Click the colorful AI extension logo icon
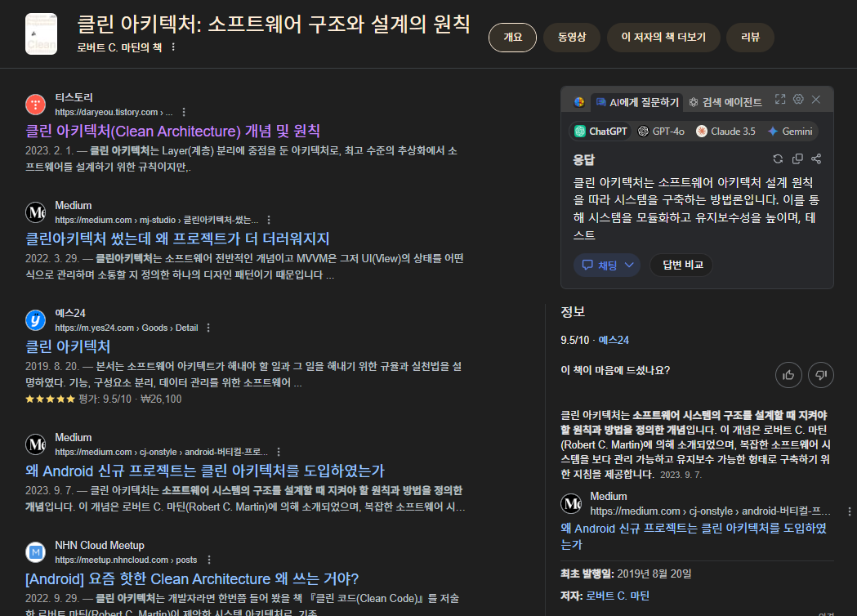Viewport: 857px width, 616px height. 578,102
